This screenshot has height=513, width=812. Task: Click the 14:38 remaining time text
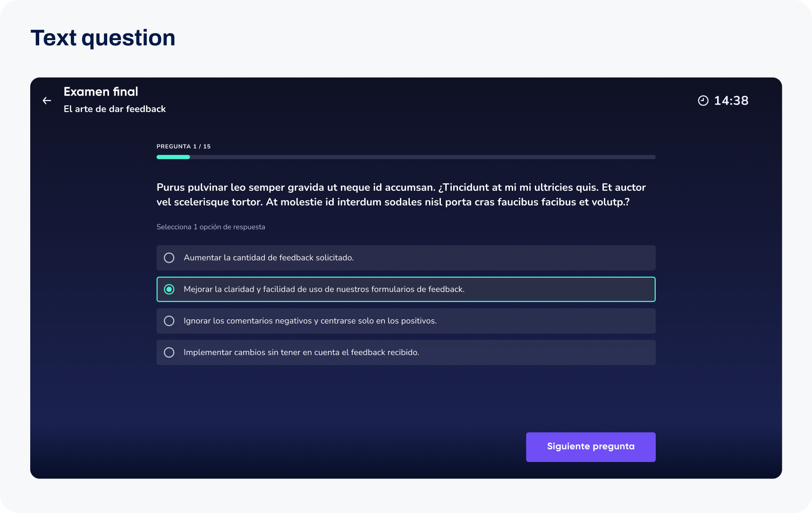point(731,101)
